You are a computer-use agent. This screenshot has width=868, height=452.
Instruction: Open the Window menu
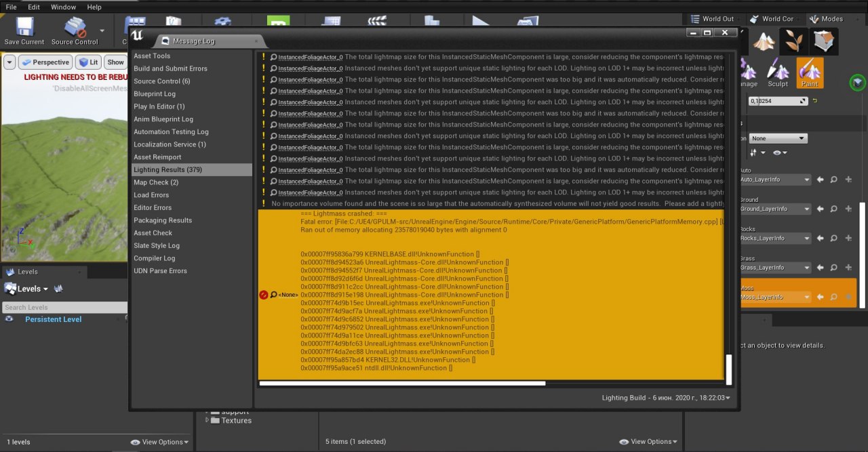point(64,7)
